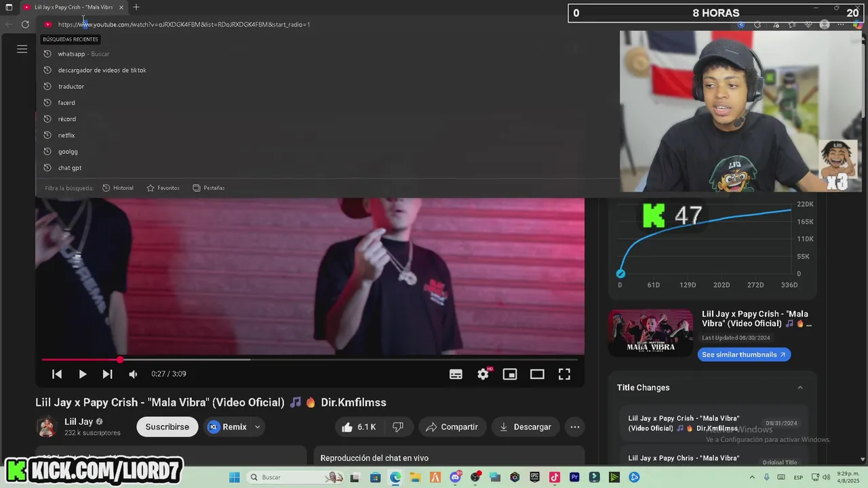
Task: Open Discord from taskbar
Action: (x=455, y=477)
